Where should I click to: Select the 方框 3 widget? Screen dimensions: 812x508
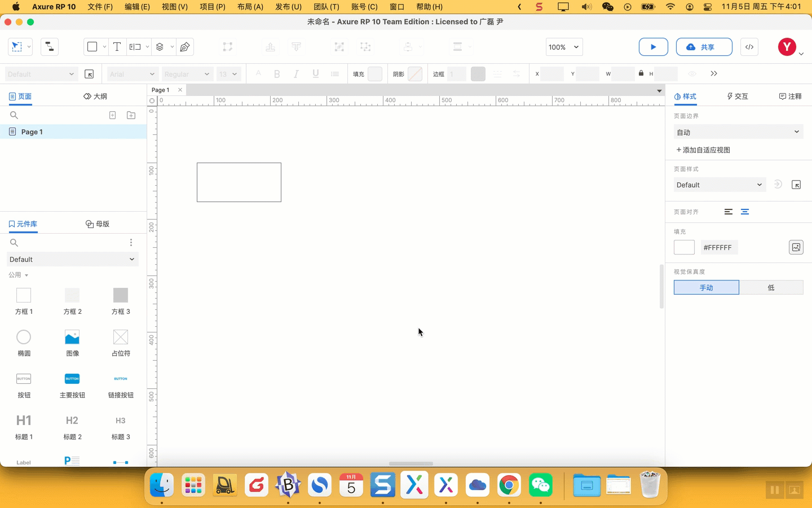(x=121, y=301)
